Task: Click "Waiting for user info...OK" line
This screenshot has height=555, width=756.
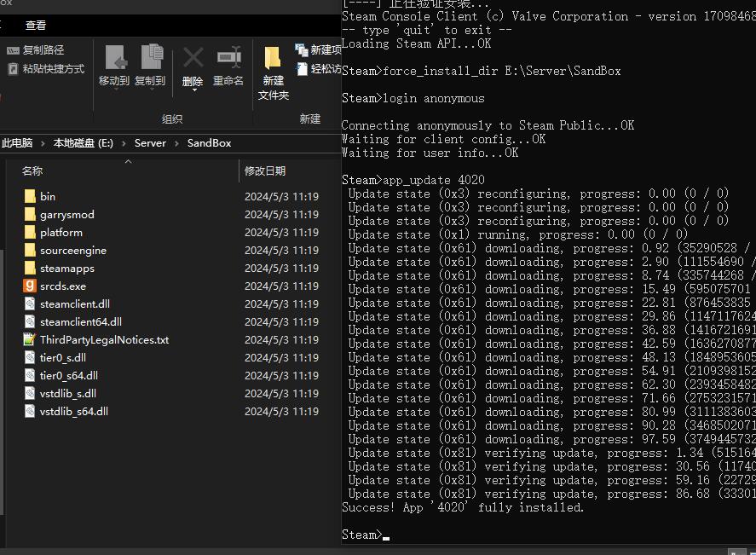Action: point(430,153)
